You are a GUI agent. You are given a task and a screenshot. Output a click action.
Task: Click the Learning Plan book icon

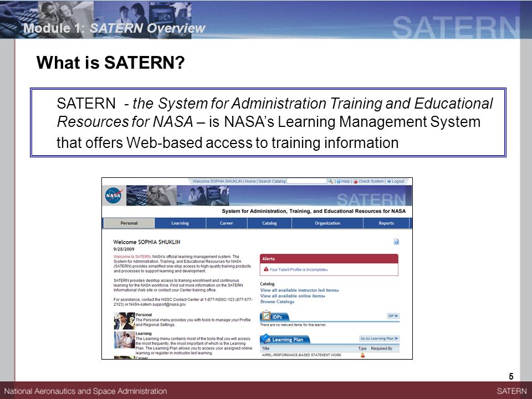point(266,339)
